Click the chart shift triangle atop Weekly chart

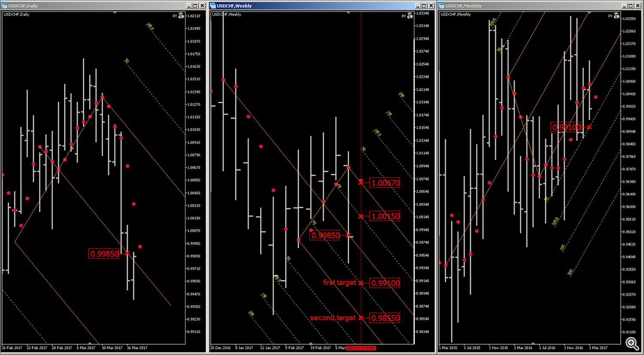(348, 13)
